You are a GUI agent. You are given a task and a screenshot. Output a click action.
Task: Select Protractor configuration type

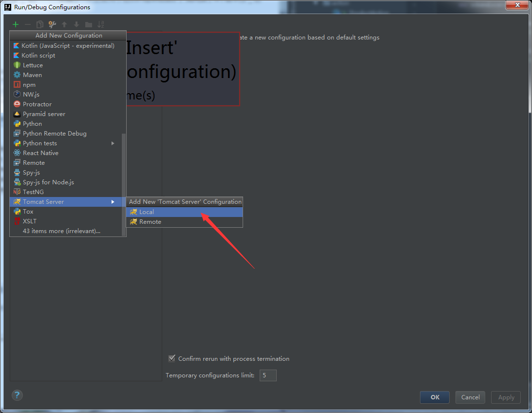(x=37, y=104)
